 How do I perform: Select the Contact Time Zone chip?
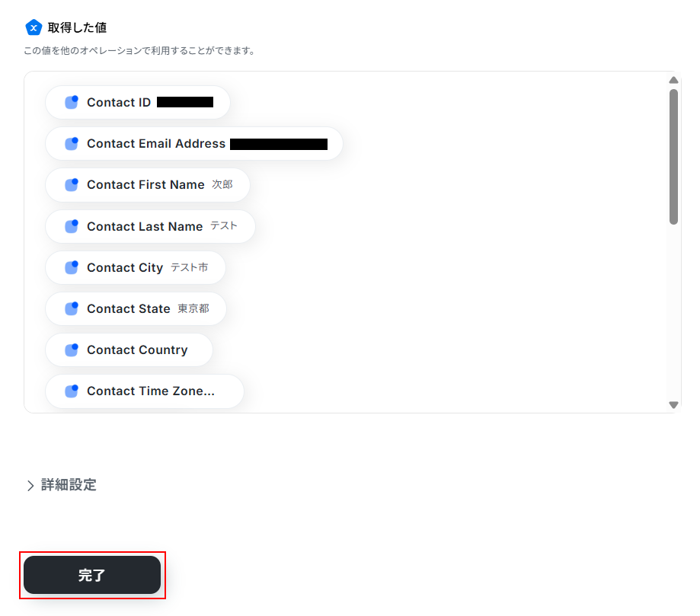tap(145, 391)
